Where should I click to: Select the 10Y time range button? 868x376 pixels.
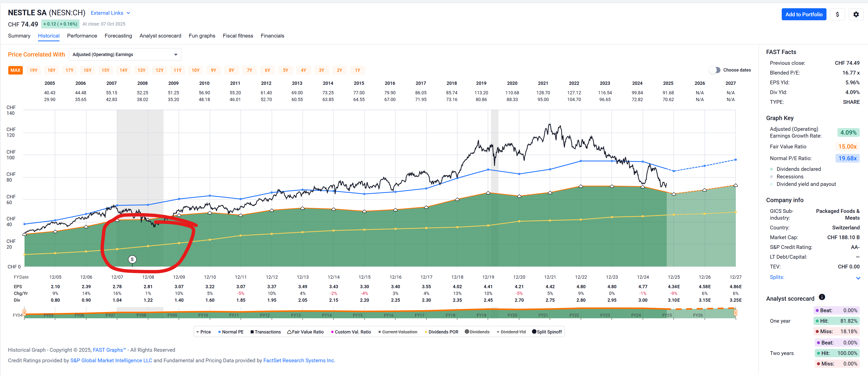(196, 71)
